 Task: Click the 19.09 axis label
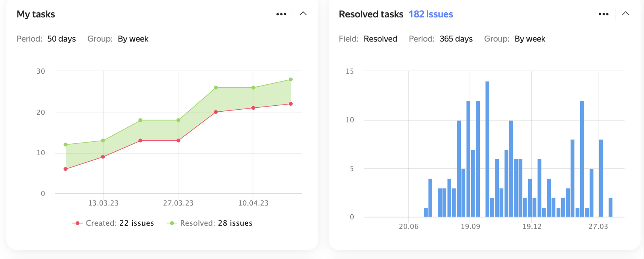click(x=470, y=227)
